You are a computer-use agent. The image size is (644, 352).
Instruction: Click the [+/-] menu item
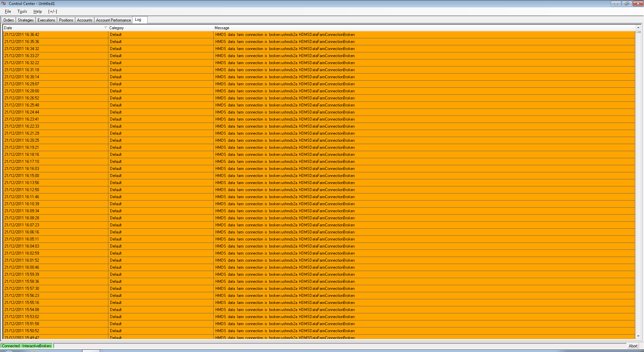tap(53, 11)
